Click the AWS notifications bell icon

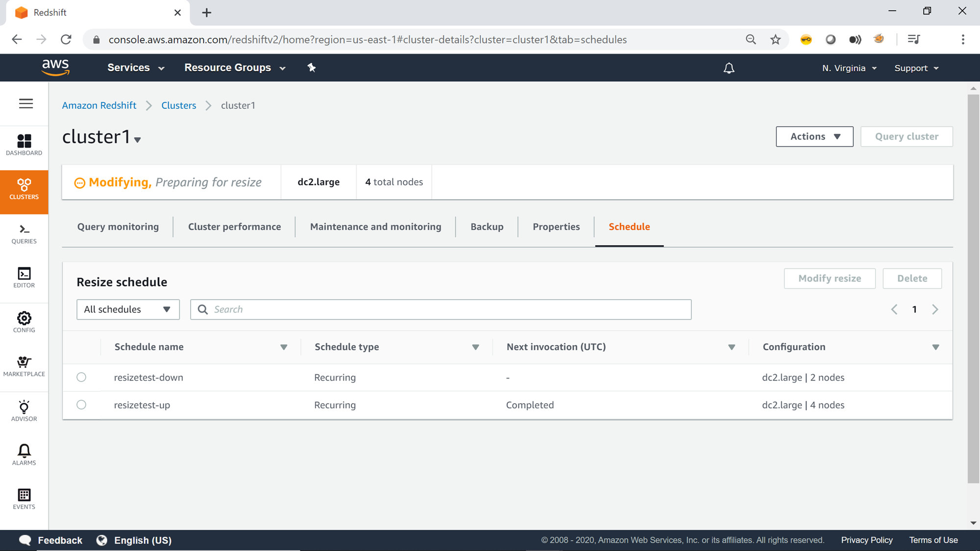click(729, 68)
